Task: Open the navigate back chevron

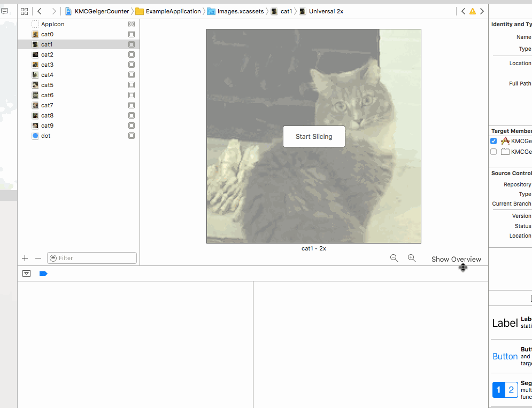Action: [38, 11]
